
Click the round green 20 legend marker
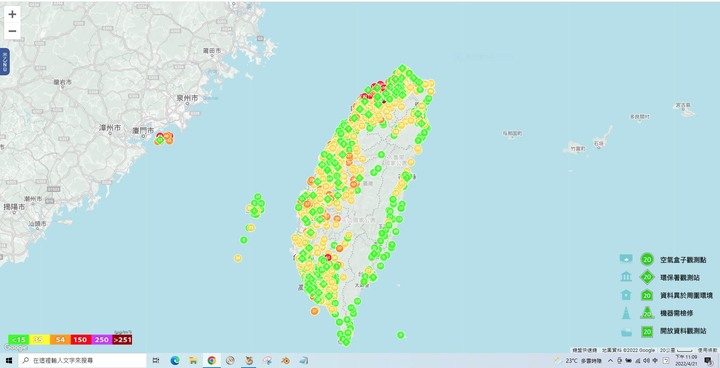[x=647, y=259]
